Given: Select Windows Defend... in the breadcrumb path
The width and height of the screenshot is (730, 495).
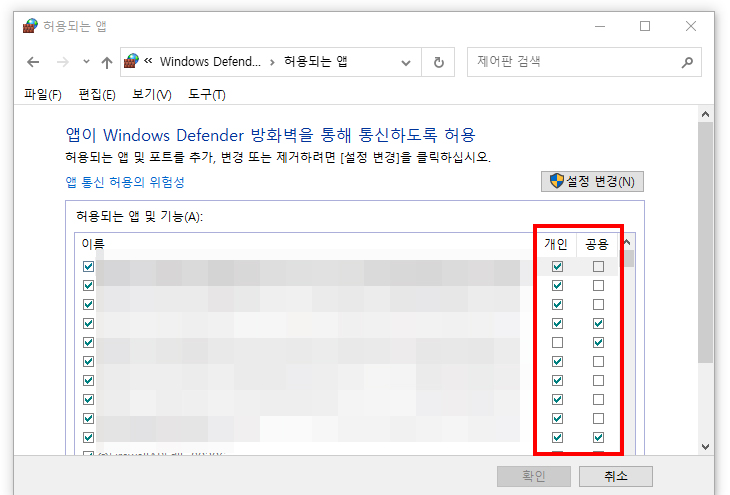Looking at the screenshot, I should [x=210, y=61].
